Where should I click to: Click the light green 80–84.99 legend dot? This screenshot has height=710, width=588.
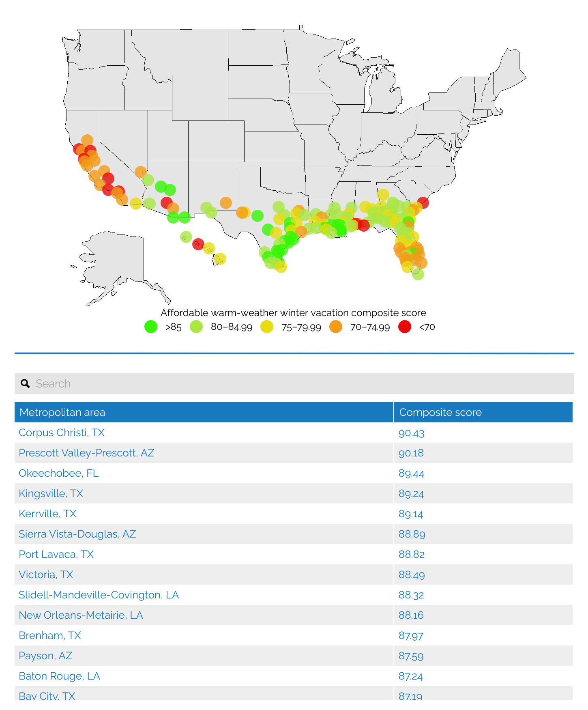196,327
